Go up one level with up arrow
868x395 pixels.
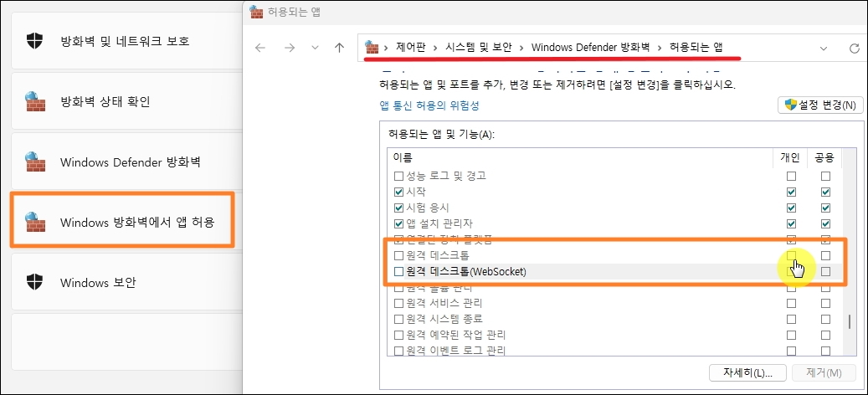(340, 48)
